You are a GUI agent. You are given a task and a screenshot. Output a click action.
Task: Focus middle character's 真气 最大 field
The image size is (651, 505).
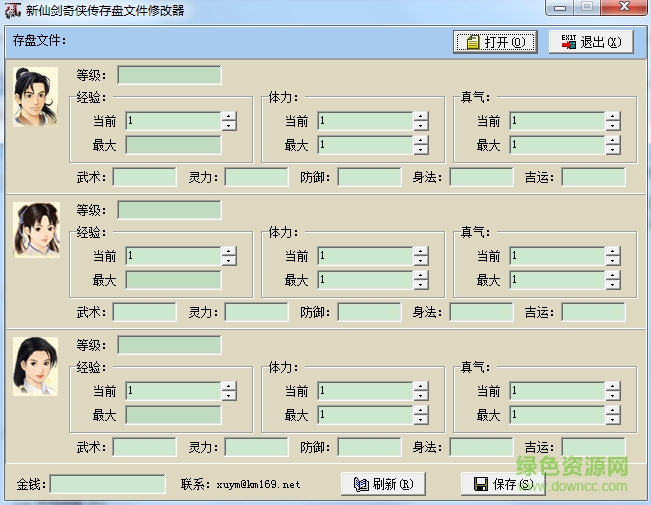click(557, 280)
